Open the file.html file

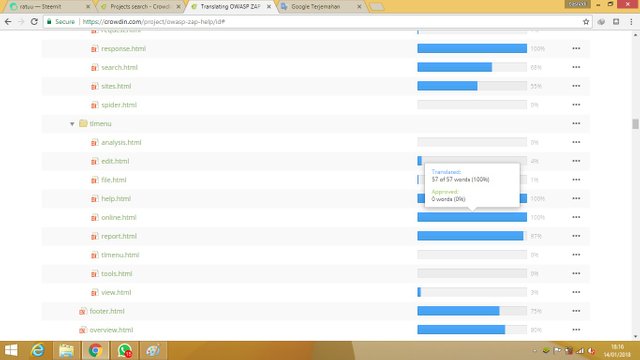coord(113,180)
